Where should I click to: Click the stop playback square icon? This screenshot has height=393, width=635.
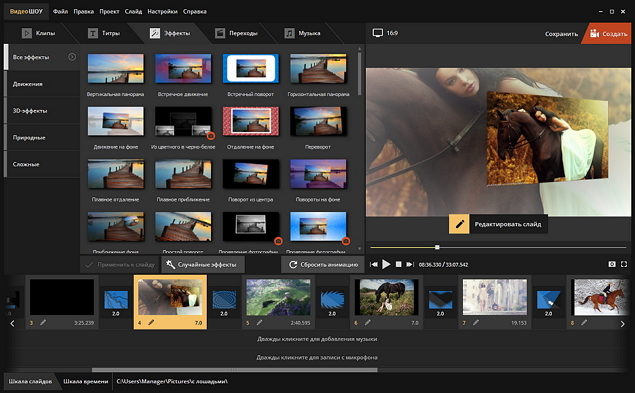tap(398, 264)
